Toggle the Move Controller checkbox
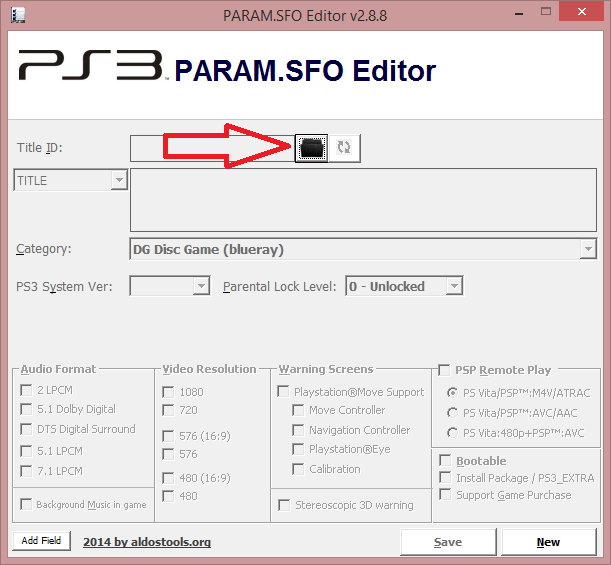The width and height of the screenshot is (611, 565). click(x=298, y=410)
